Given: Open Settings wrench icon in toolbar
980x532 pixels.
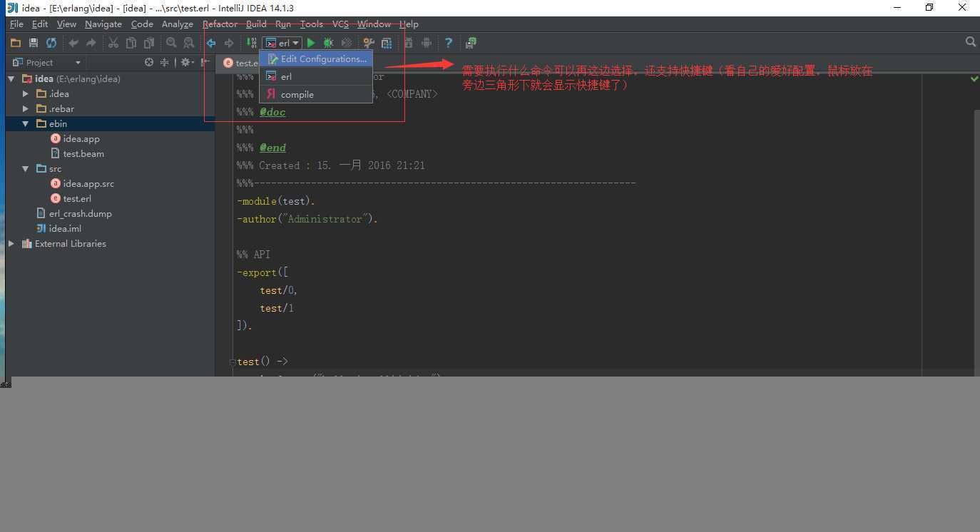Looking at the screenshot, I should pos(369,43).
